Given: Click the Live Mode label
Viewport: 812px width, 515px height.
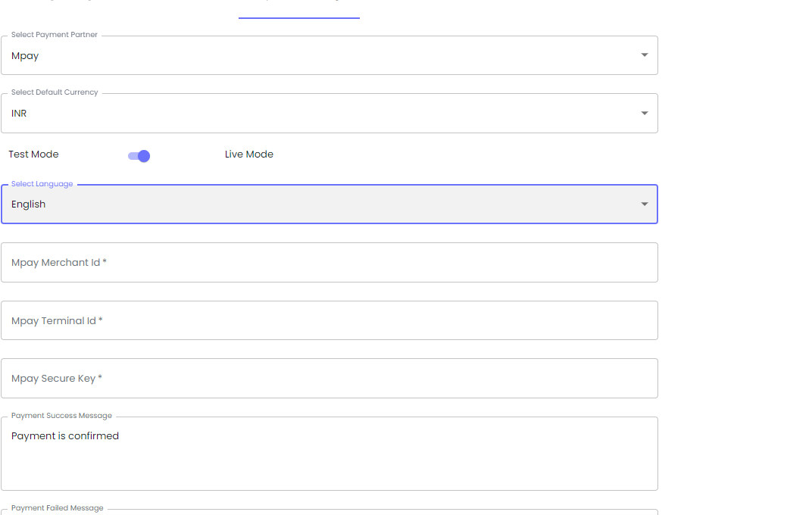Looking at the screenshot, I should pos(248,154).
